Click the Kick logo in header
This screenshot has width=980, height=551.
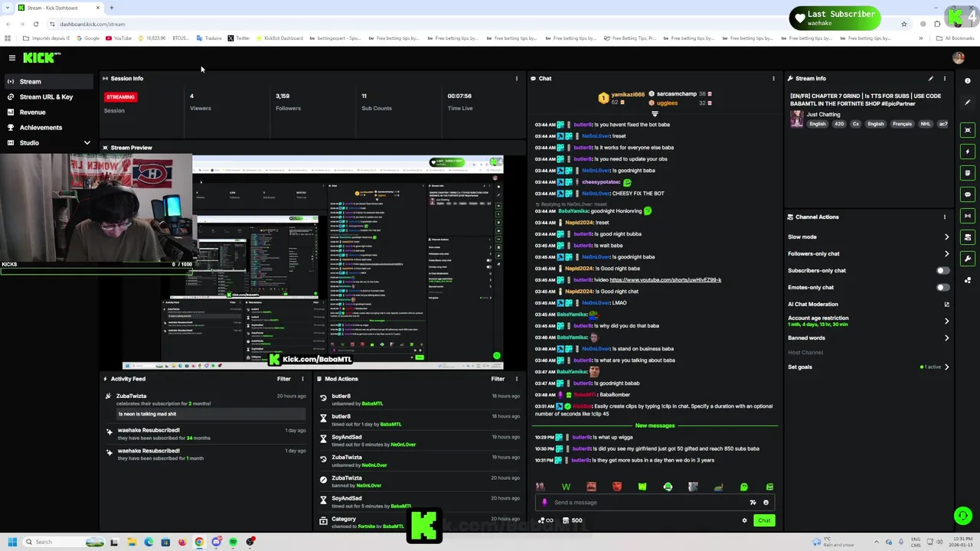41,57
